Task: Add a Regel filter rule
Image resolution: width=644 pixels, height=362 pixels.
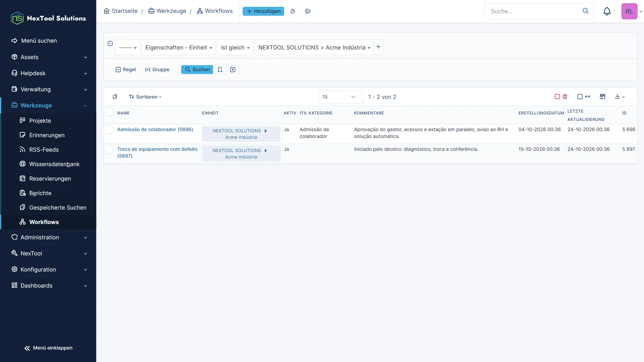Action: 126,70
